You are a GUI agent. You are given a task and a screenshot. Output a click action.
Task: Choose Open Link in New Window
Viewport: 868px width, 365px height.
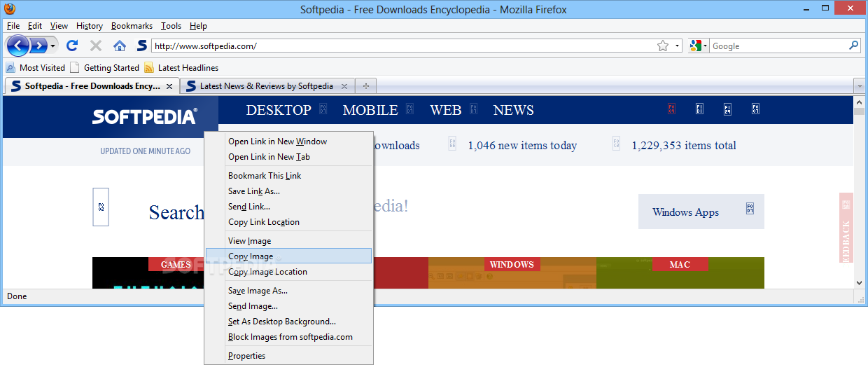289,142
